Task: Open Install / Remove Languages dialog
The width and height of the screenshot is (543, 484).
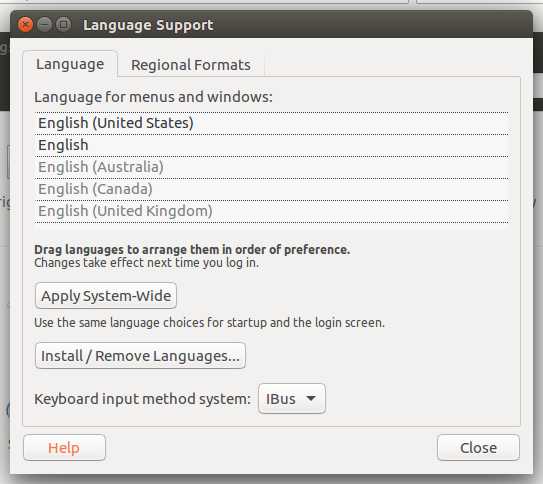Action: [x=140, y=356]
